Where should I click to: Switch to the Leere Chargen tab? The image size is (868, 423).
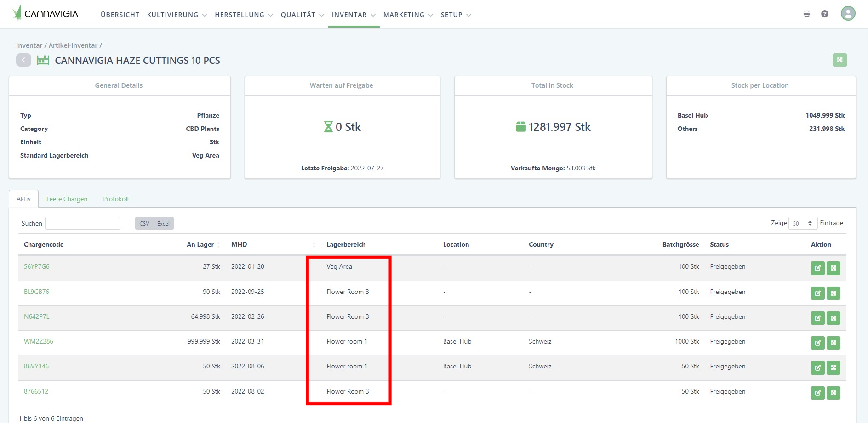pyautogui.click(x=67, y=199)
